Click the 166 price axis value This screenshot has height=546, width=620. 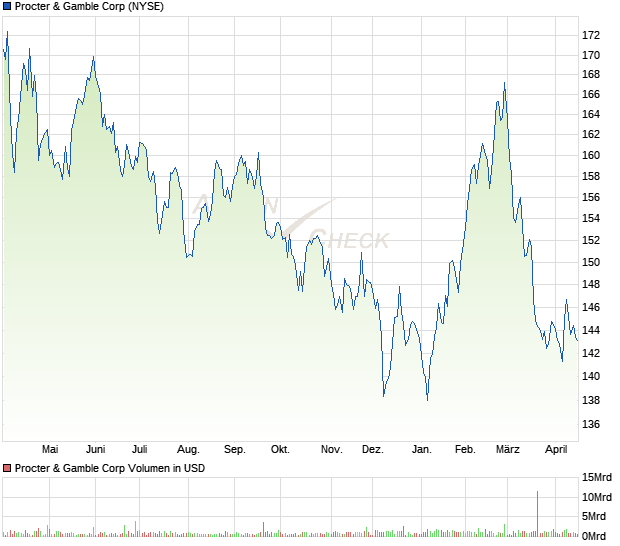coord(591,94)
